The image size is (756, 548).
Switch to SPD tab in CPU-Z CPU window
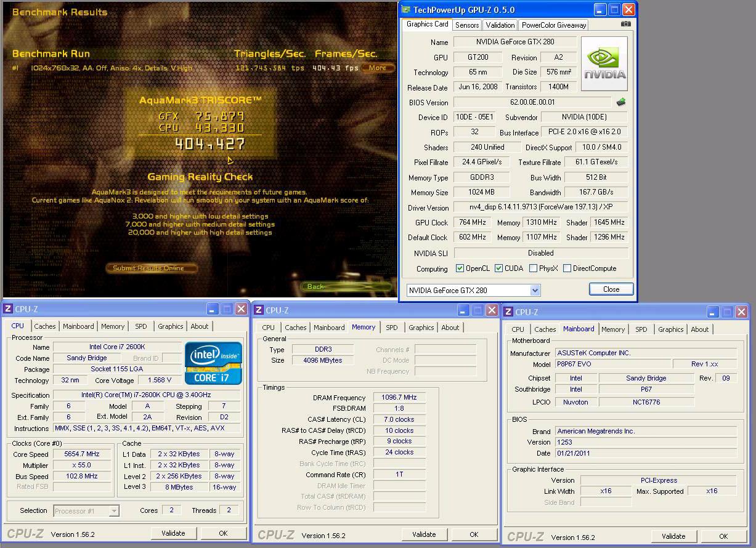pyautogui.click(x=141, y=326)
